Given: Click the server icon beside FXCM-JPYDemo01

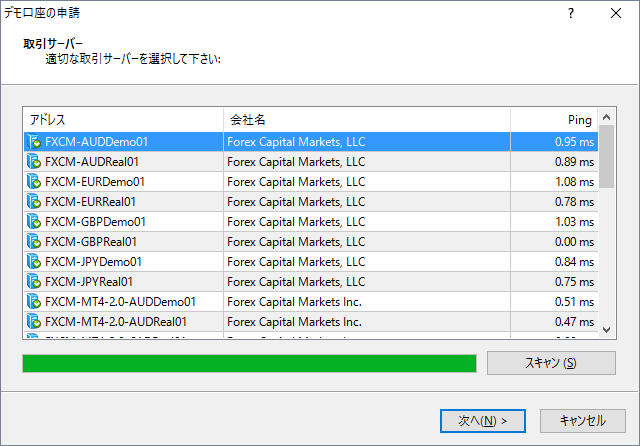Looking at the screenshot, I should [x=34, y=262].
